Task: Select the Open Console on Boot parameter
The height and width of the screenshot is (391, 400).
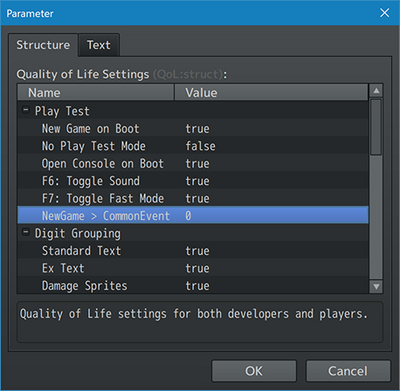Action: point(193,163)
